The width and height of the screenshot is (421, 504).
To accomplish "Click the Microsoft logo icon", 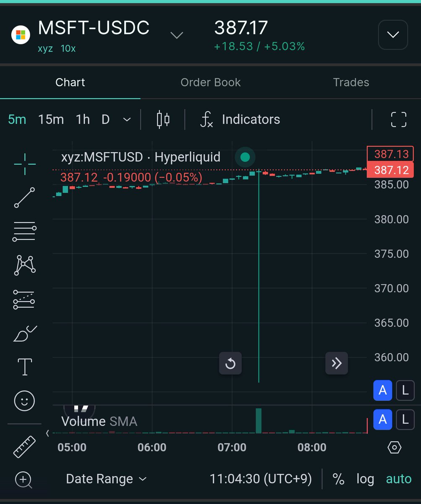I will pyautogui.click(x=20, y=34).
